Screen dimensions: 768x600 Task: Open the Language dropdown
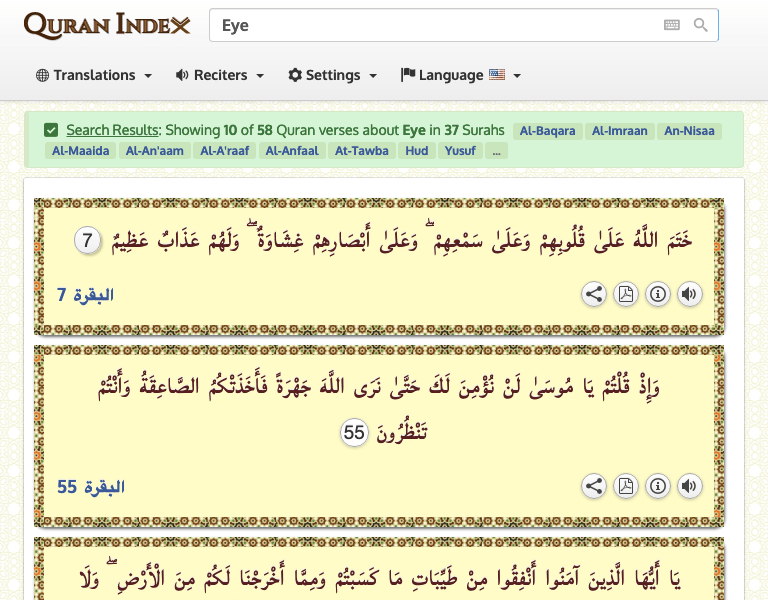point(460,75)
